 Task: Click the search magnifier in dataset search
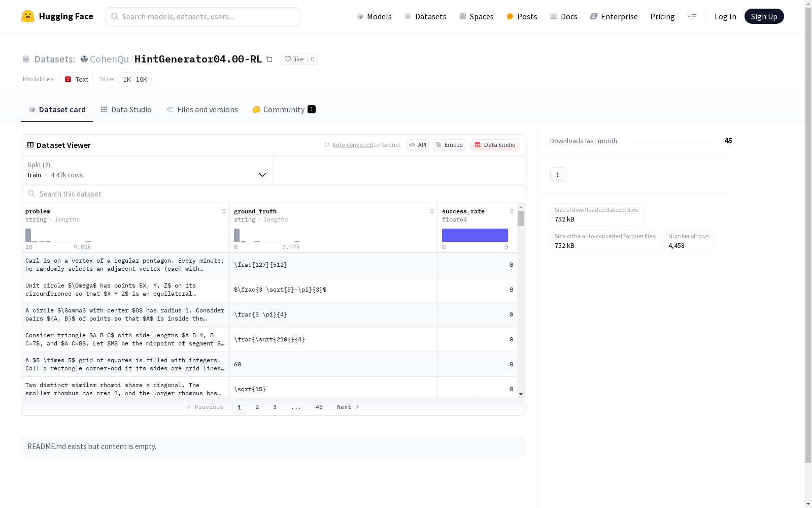click(31, 194)
